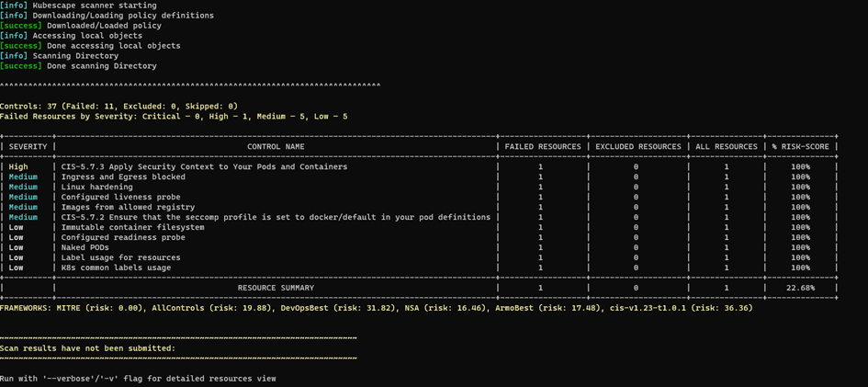Viewport: 868px width, 387px height.
Task: Click the 100% risk score of CIS-5.7.3 row
Action: pyautogui.click(x=800, y=166)
